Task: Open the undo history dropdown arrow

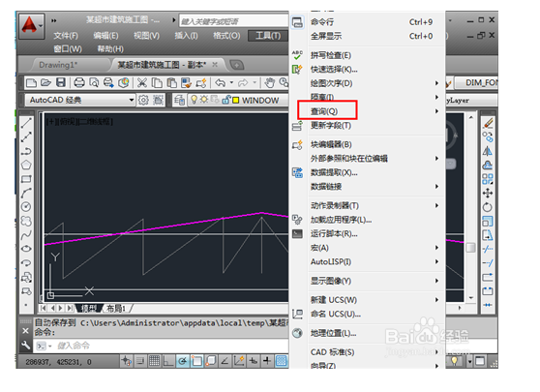Action: [x=231, y=82]
